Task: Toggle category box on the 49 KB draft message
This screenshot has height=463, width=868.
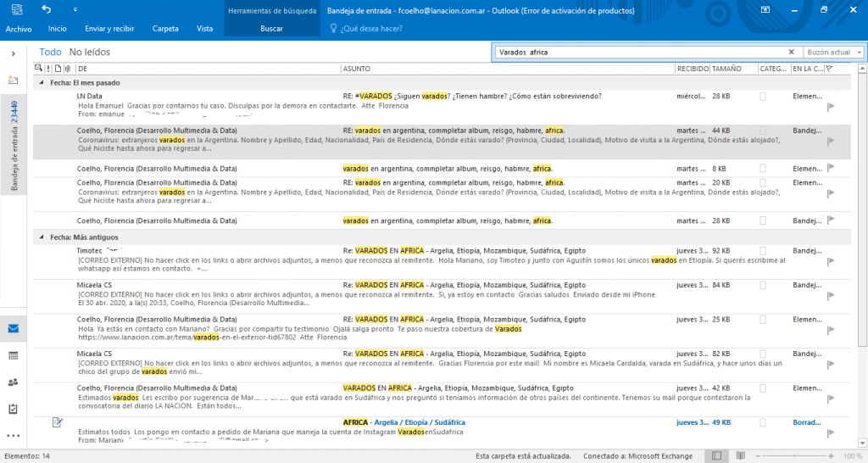Action: tap(762, 422)
